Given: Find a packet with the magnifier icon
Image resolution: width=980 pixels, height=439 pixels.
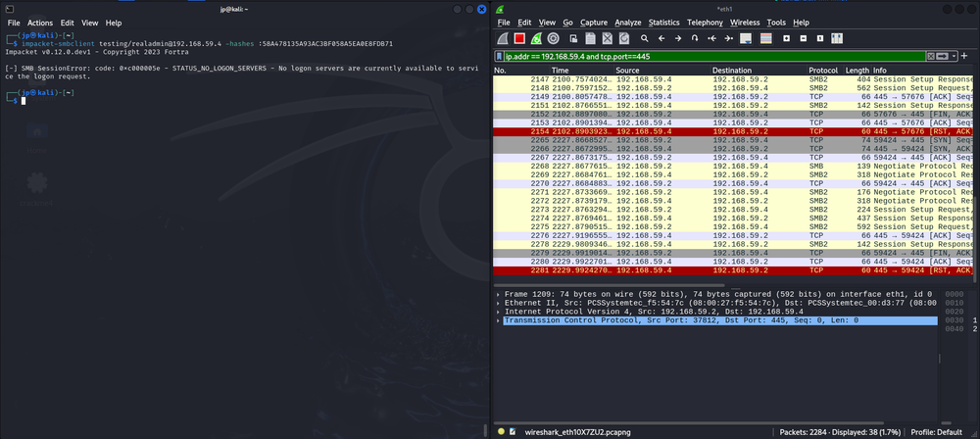Looking at the screenshot, I should pyautogui.click(x=645, y=38).
